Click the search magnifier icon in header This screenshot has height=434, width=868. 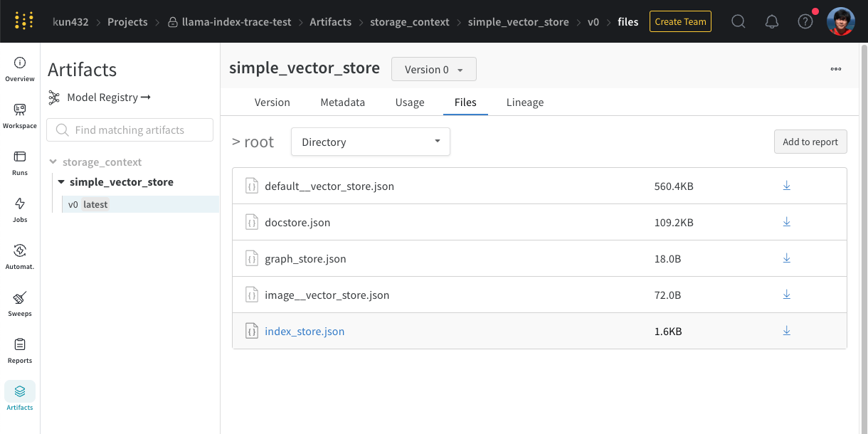739,21
